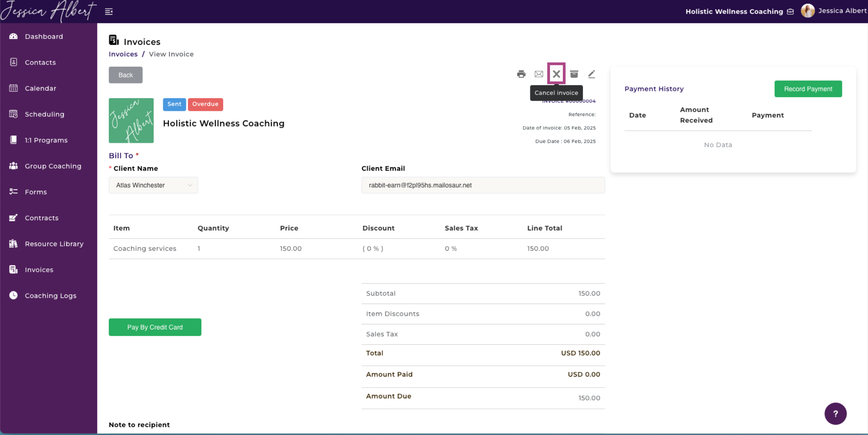This screenshot has height=435, width=868.
Task: Click the Jessica Albert green logo thumbnail
Action: [131, 120]
